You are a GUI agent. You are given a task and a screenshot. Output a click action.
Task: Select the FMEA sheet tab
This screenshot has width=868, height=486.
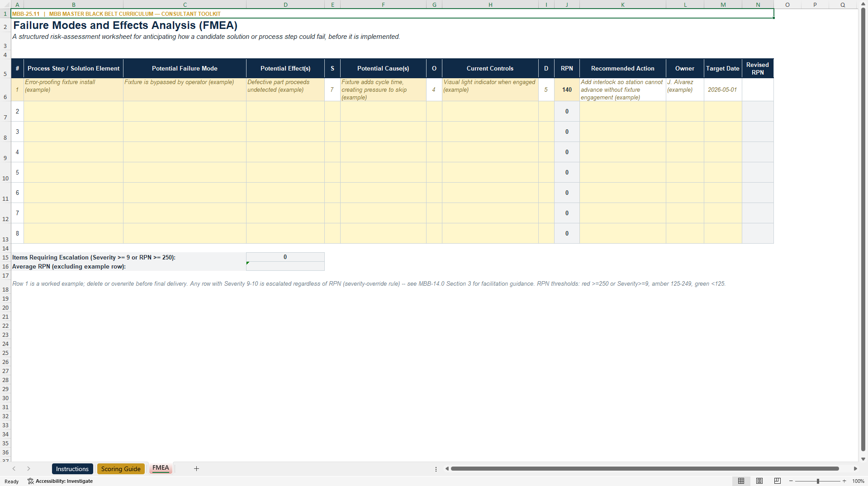tap(161, 468)
